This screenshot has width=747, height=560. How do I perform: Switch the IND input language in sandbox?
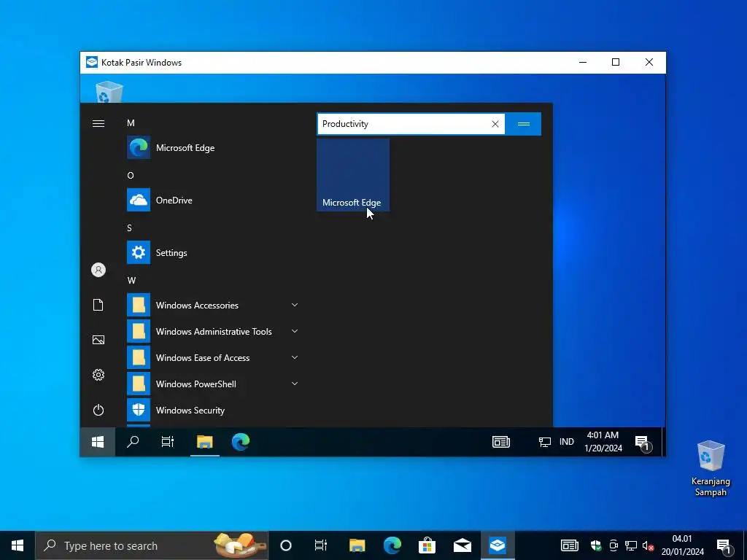pos(566,442)
